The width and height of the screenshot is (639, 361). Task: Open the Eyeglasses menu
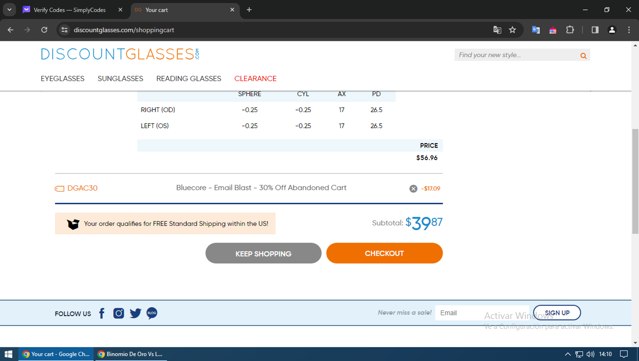pyautogui.click(x=62, y=79)
